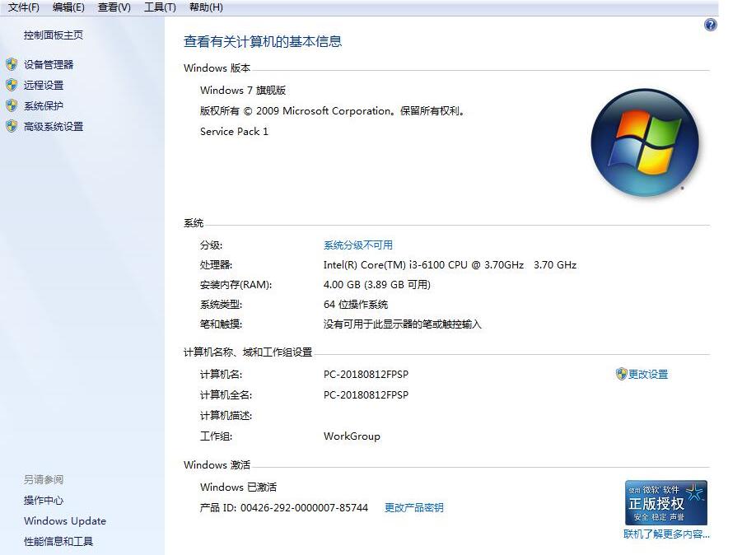Viewport: 756px width, 555px height.
Task: Click 联机了解更多内容 below the badge
Action: 668,534
